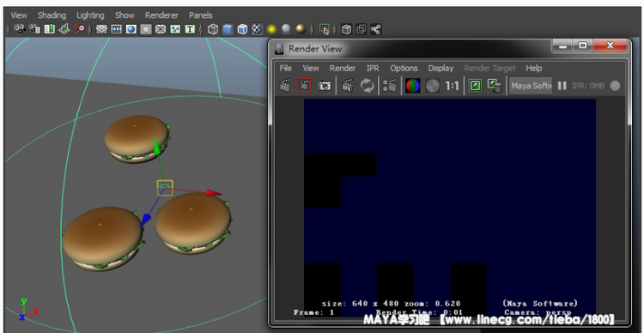Take a snapshot with the camera icon
Image resolution: width=644 pixels, height=333 pixels.
pyautogui.click(x=324, y=86)
